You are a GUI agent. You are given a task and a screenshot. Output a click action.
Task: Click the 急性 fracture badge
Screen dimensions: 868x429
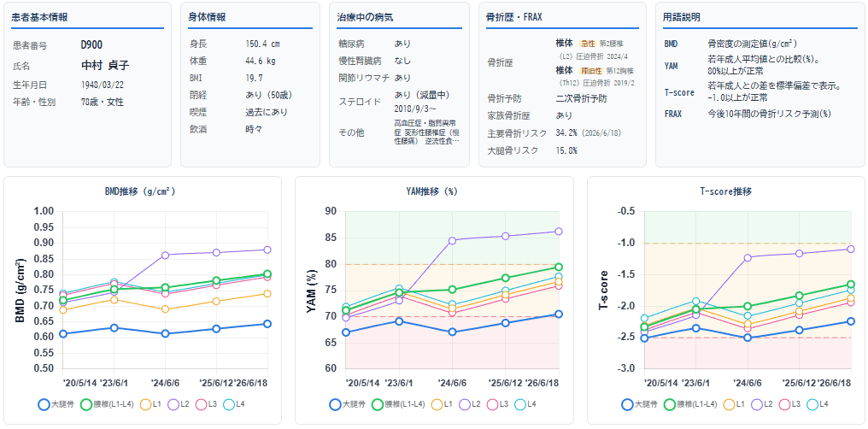[587, 44]
